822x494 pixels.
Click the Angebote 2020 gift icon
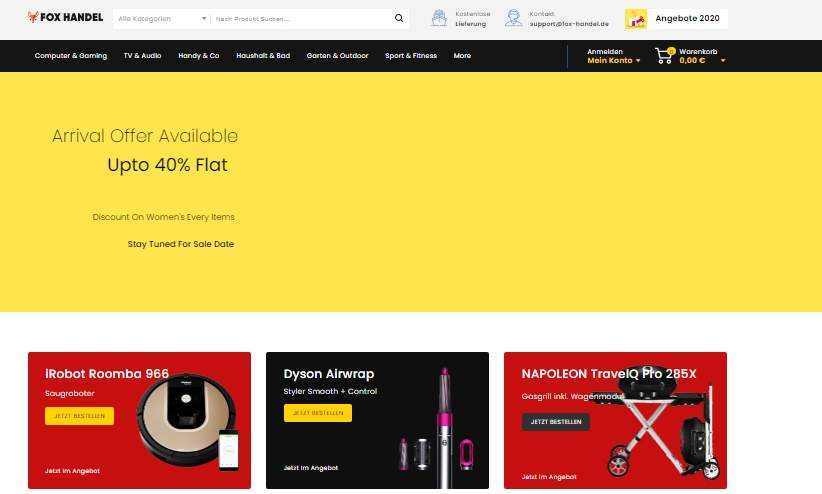click(x=636, y=19)
